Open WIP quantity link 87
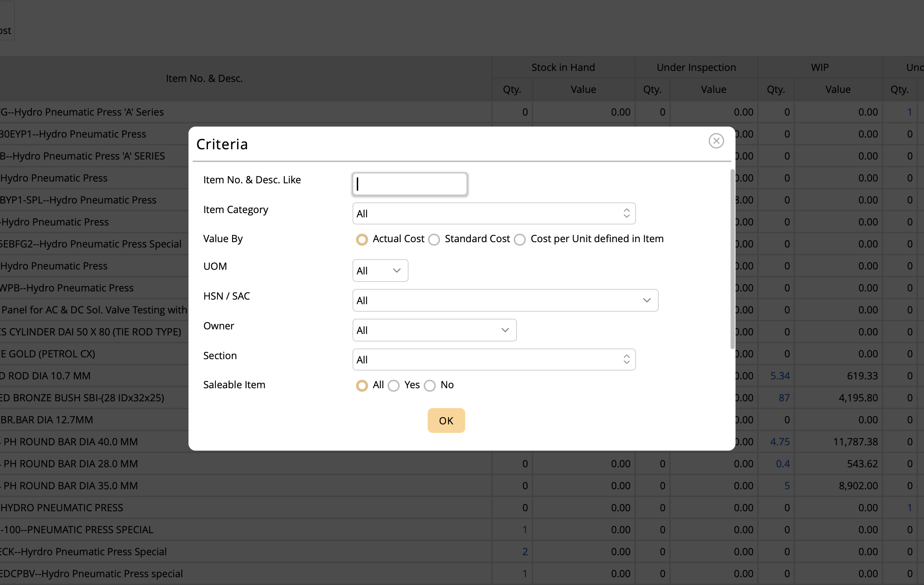The height and width of the screenshot is (585, 924). [x=784, y=397]
